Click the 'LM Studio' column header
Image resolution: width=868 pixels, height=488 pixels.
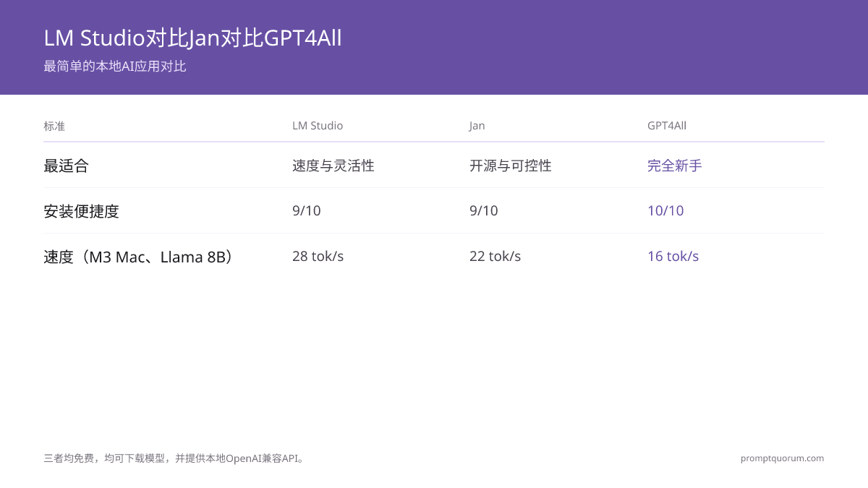(x=318, y=126)
